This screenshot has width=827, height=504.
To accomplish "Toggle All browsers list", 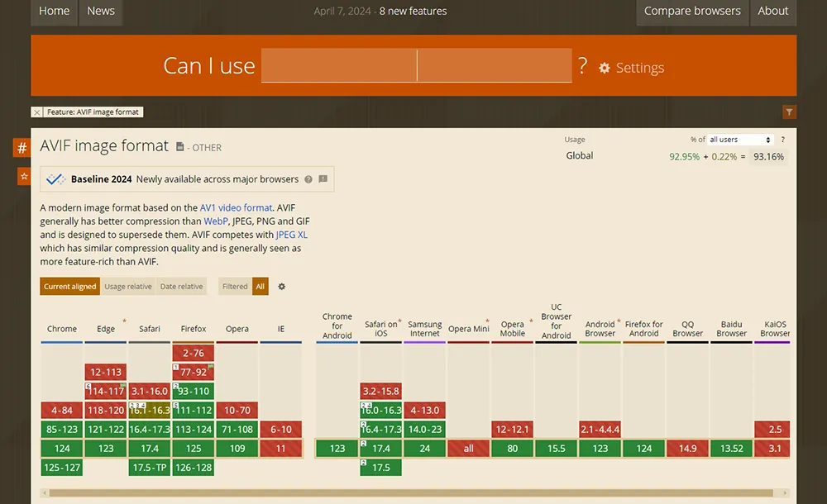I will [x=260, y=286].
